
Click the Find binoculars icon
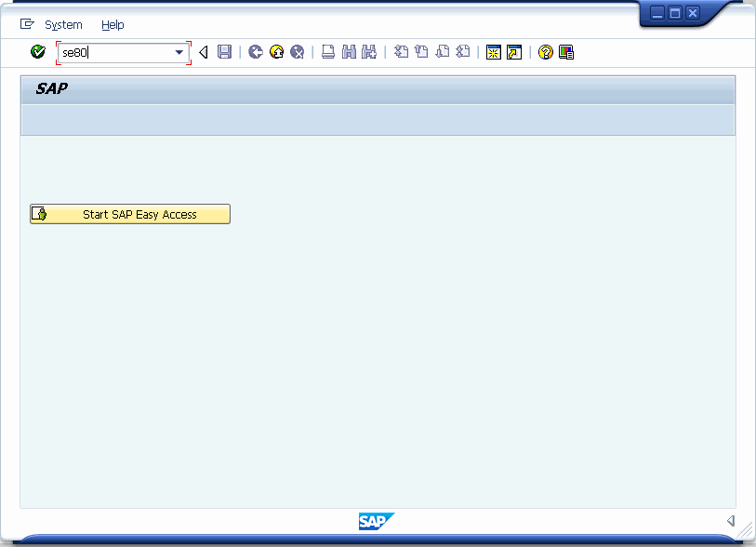pos(349,51)
